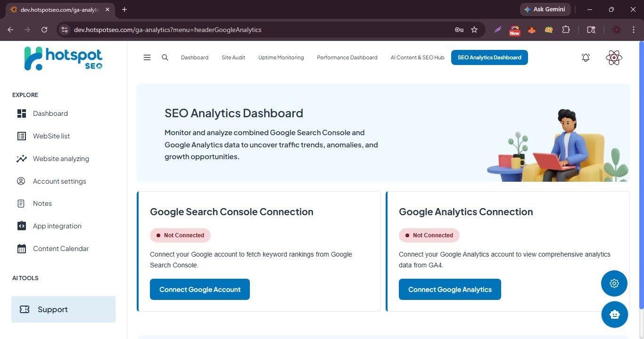Open Performance Dashboard menu item
644x339 pixels.
pos(347,57)
